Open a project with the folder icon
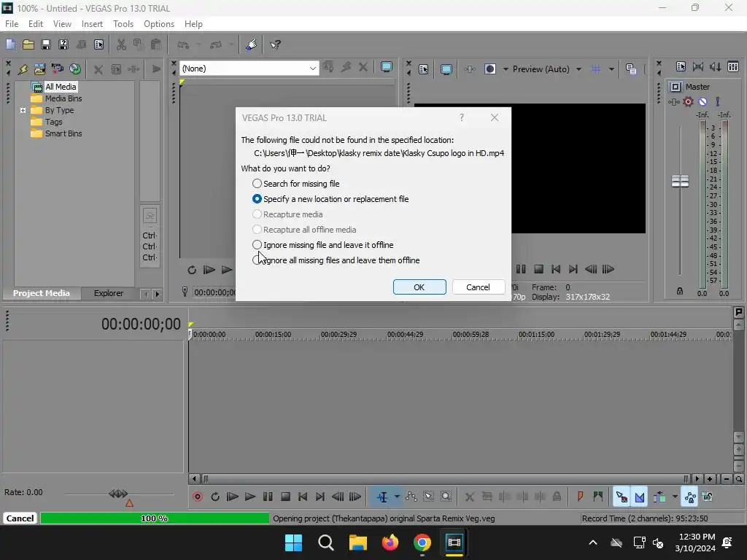Viewport: 747px width, 560px height. (x=28, y=44)
